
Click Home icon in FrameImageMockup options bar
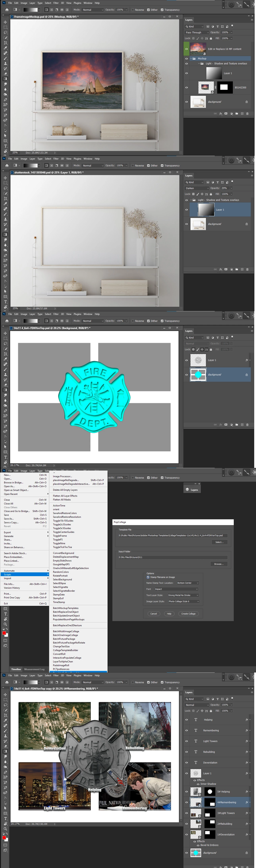coord(7,10)
